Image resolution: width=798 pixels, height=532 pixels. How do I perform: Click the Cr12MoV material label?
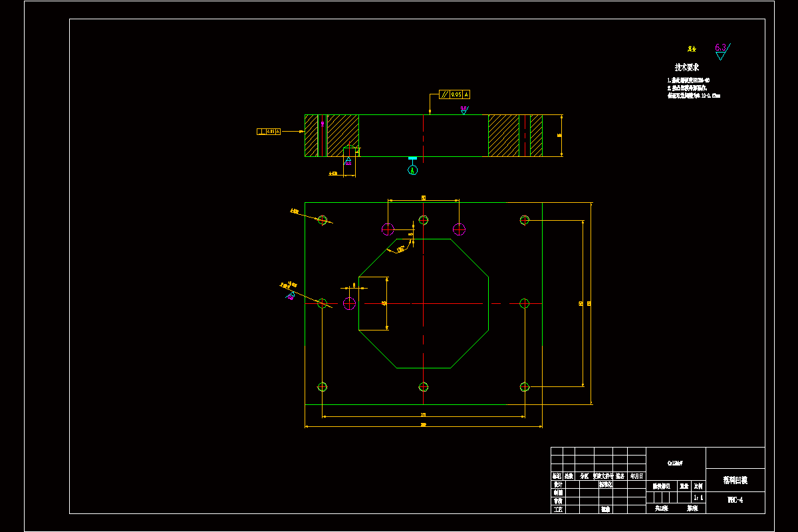coord(675,463)
